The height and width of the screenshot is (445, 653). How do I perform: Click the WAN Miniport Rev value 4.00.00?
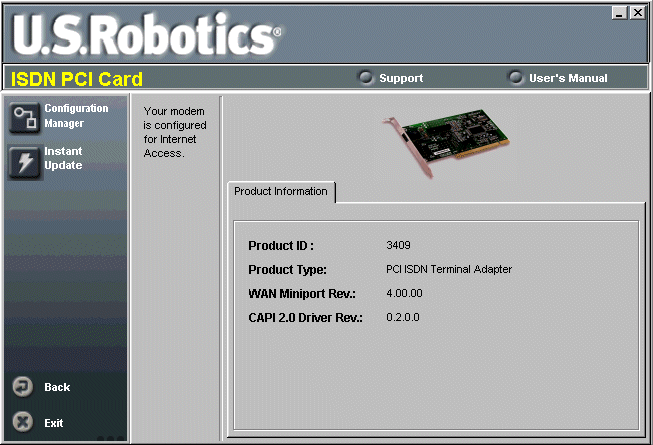(404, 294)
